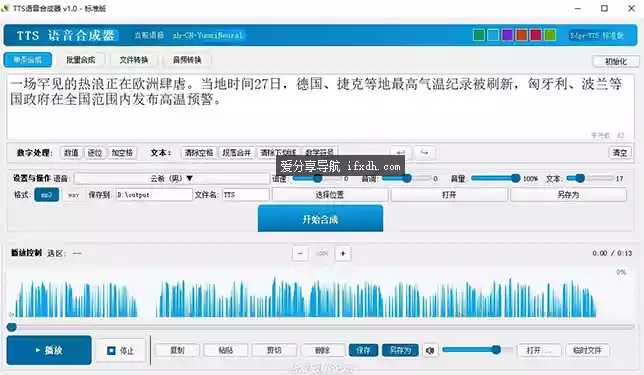The width and height of the screenshot is (644, 375).
Task: Select the mp3 format option
Action: [x=46, y=195]
